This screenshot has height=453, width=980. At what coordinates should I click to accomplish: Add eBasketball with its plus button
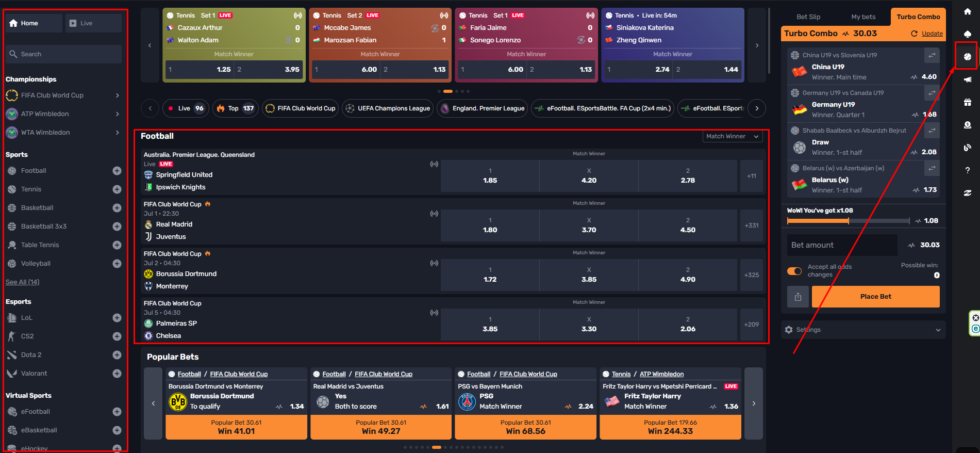(117, 430)
